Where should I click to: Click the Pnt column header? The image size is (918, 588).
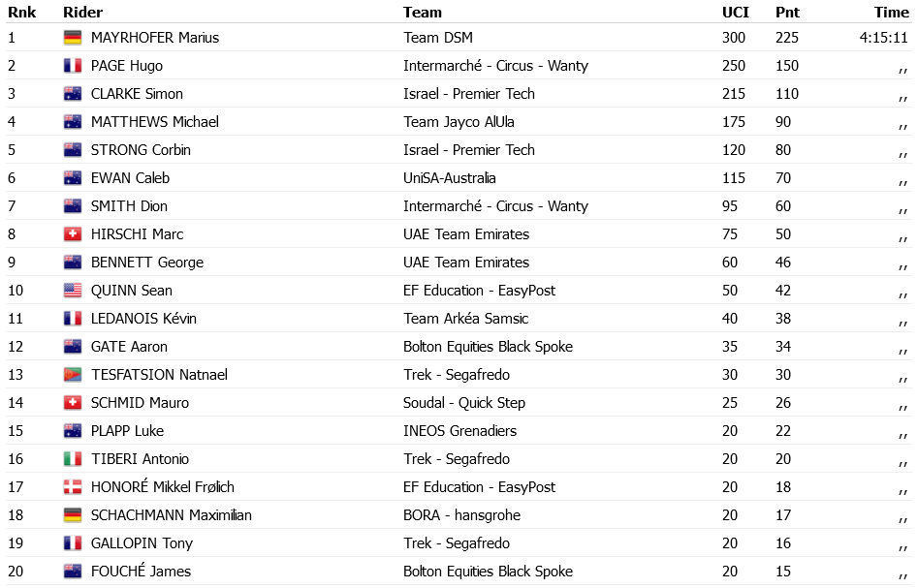point(787,13)
